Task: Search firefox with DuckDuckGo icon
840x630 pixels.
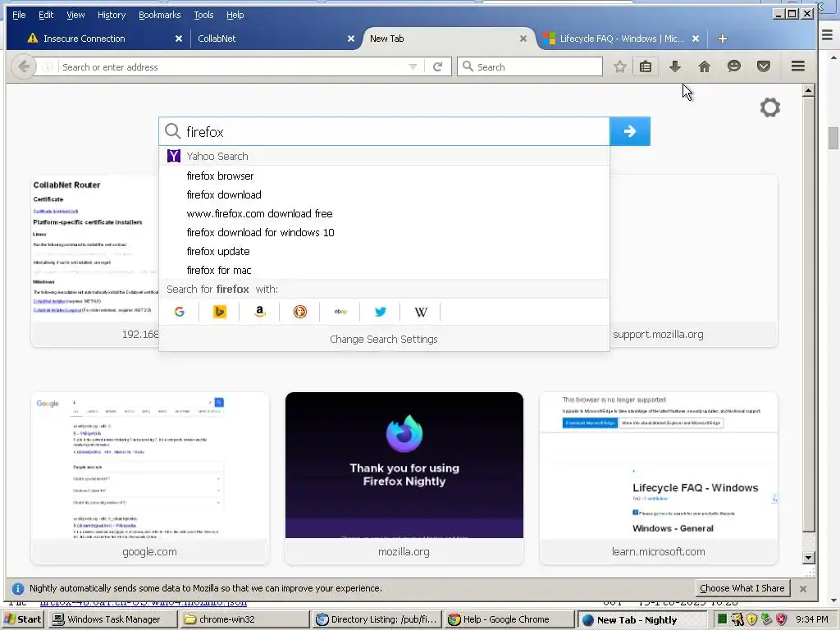Action: [x=300, y=312]
